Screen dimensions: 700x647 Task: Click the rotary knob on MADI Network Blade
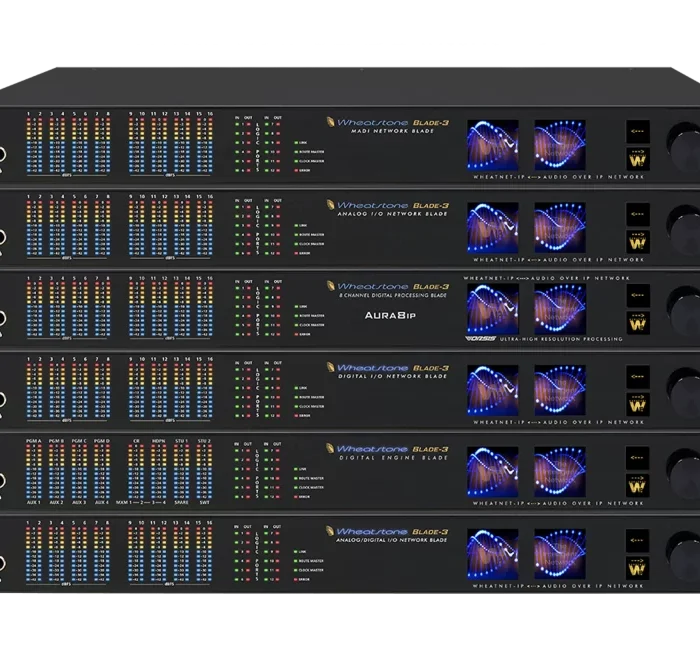click(x=683, y=147)
